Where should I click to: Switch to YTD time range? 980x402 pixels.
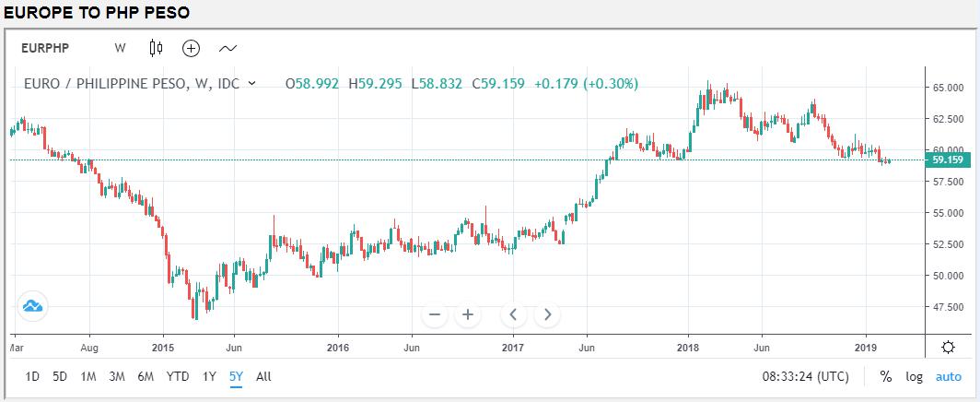[178, 376]
